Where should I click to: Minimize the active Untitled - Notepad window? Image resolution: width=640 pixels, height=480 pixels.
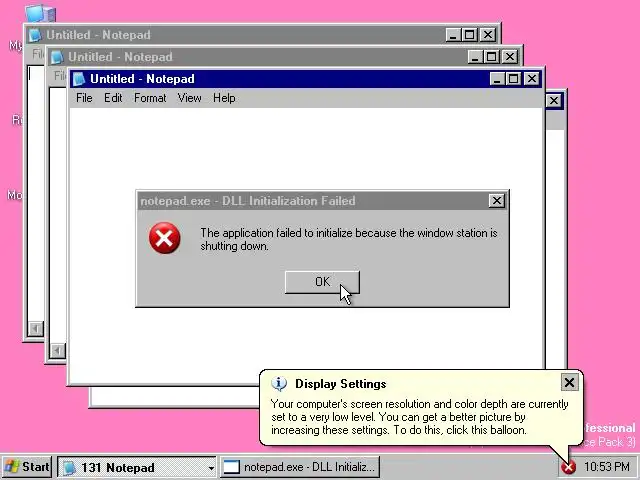tap(497, 79)
